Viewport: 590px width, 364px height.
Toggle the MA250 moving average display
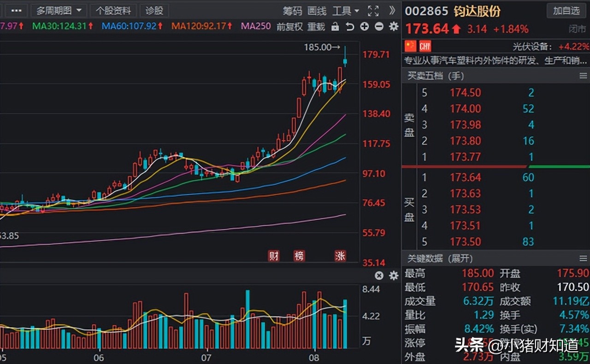pyautogui.click(x=255, y=27)
